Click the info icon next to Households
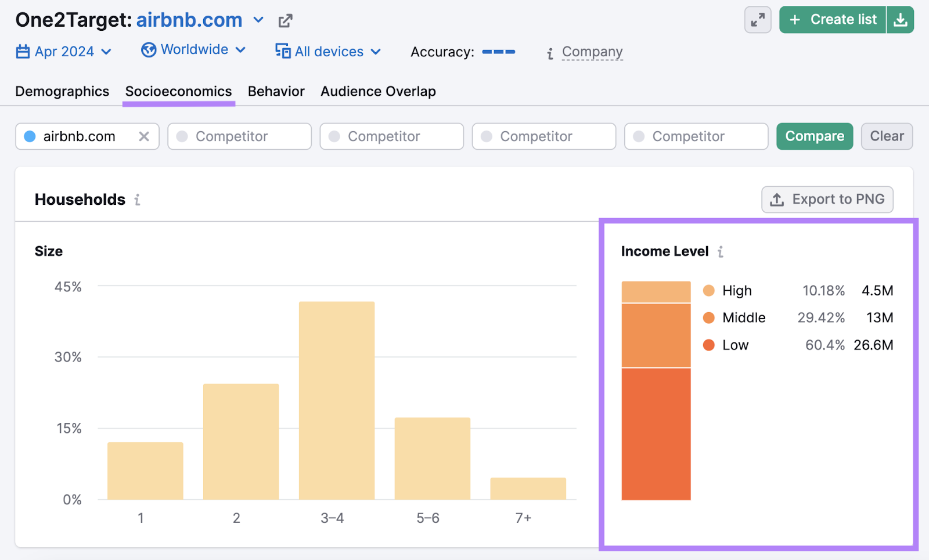This screenshot has height=560, width=929. click(137, 200)
